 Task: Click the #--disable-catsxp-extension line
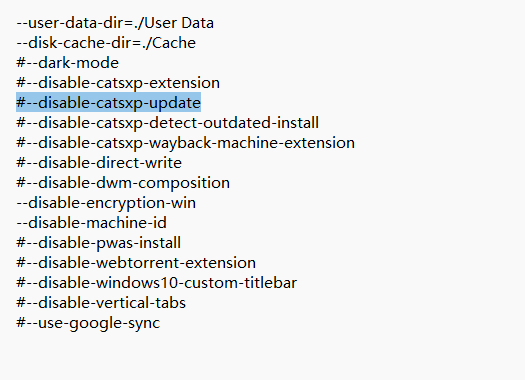(x=118, y=83)
